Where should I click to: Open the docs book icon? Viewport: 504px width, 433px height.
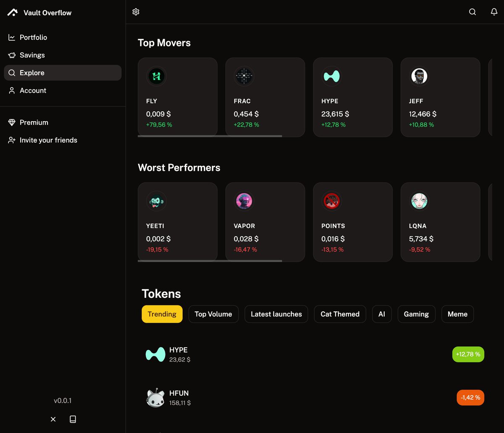click(73, 419)
